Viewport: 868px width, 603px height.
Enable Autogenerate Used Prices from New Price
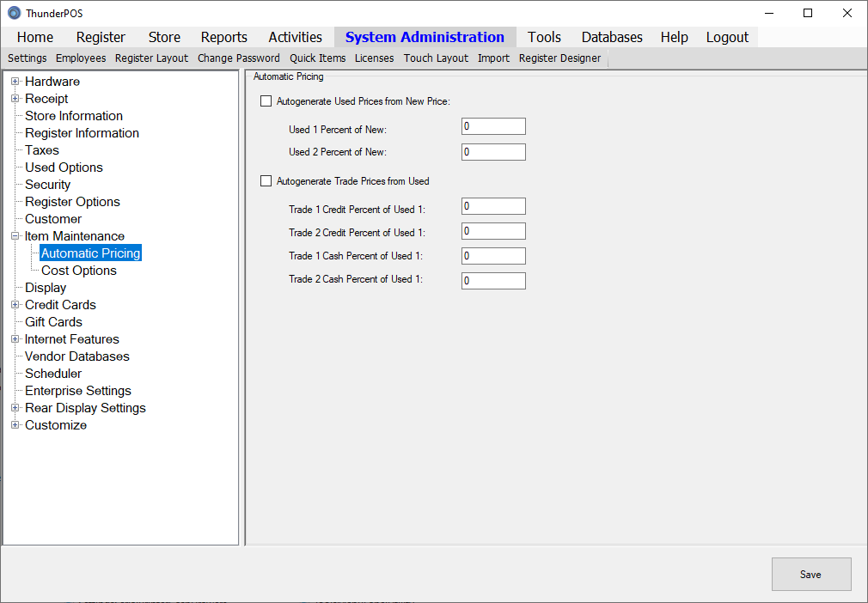pos(266,101)
